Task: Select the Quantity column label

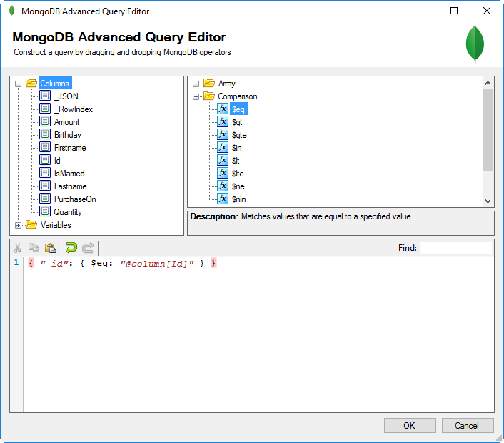Action: coord(68,212)
